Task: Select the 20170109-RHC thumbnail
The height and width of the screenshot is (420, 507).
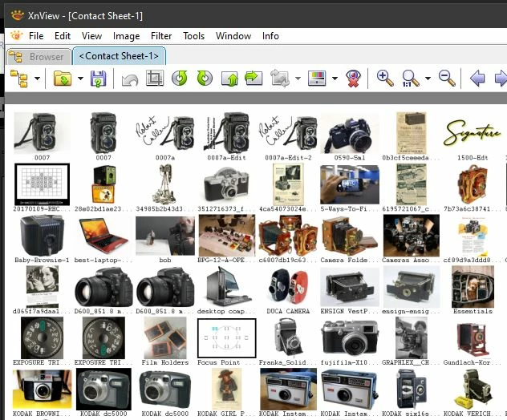Action: click(42, 184)
